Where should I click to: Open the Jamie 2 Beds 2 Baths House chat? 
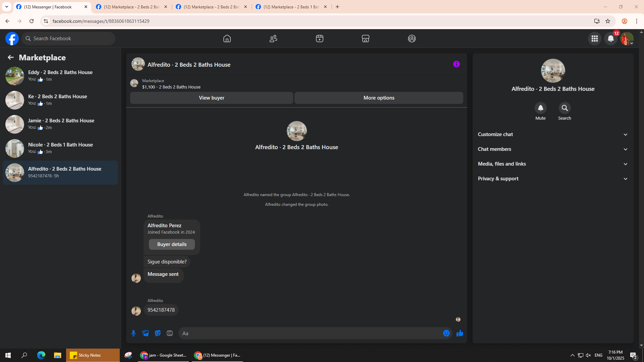tap(60, 124)
